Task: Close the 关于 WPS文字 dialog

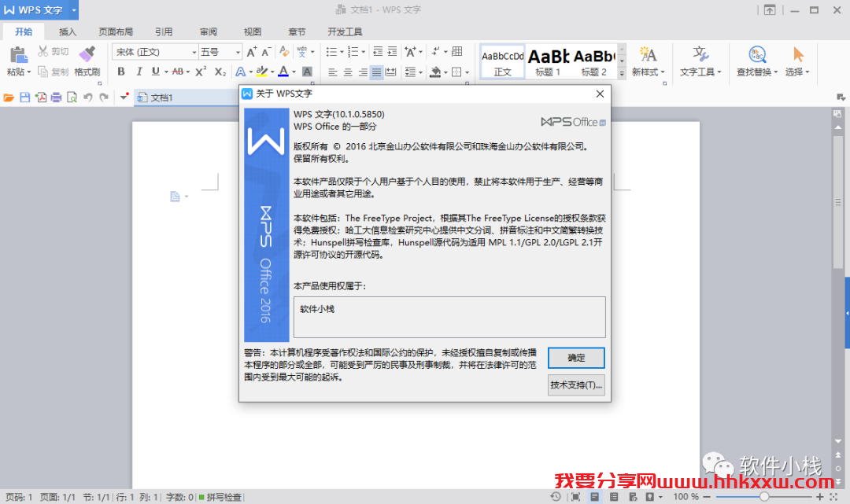Action: click(600, 94)
